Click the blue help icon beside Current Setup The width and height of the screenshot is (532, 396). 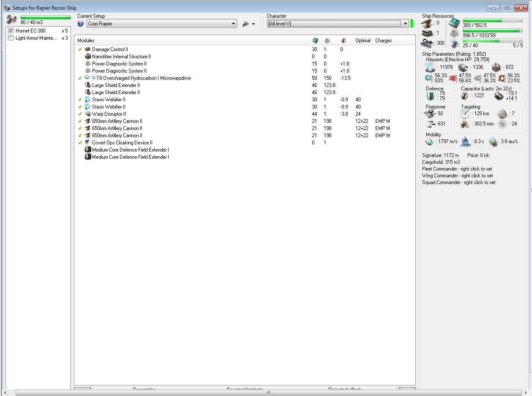coord(81,24)
